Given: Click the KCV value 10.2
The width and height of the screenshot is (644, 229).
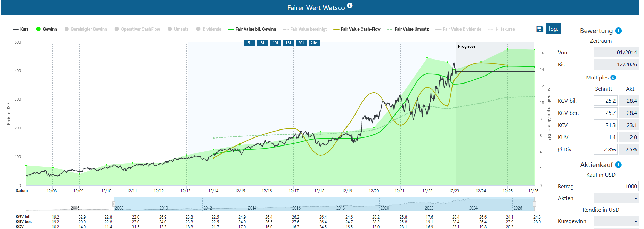Looking at the screenshot, I should point(55,227).
